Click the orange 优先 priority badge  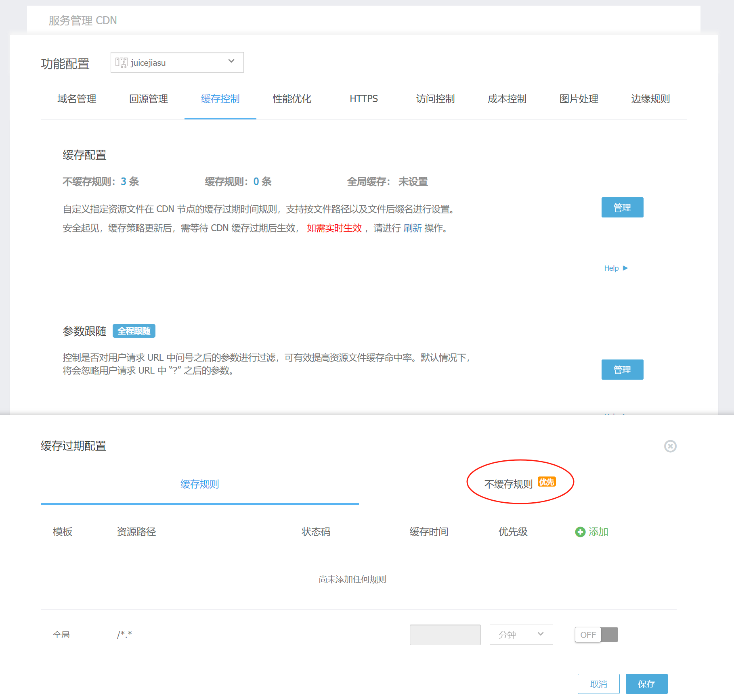pyautogui.click(x=547, y=482)
